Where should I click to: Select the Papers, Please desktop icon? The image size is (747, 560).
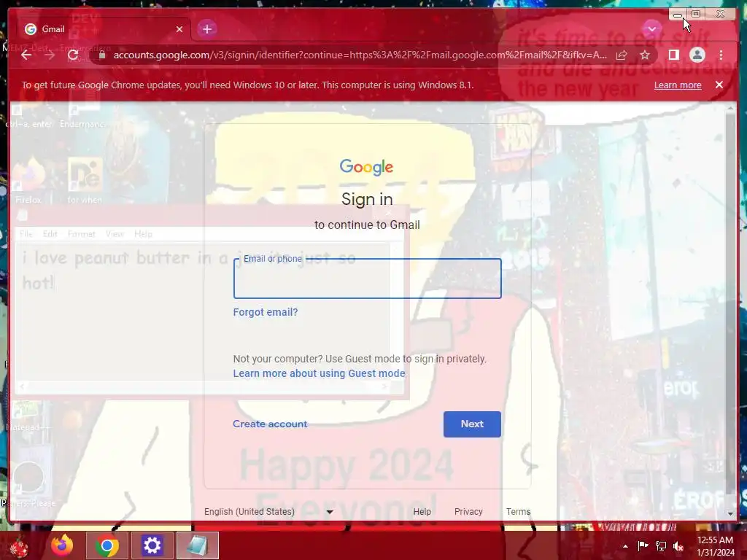pyautogui.click(x=28, y=483)
